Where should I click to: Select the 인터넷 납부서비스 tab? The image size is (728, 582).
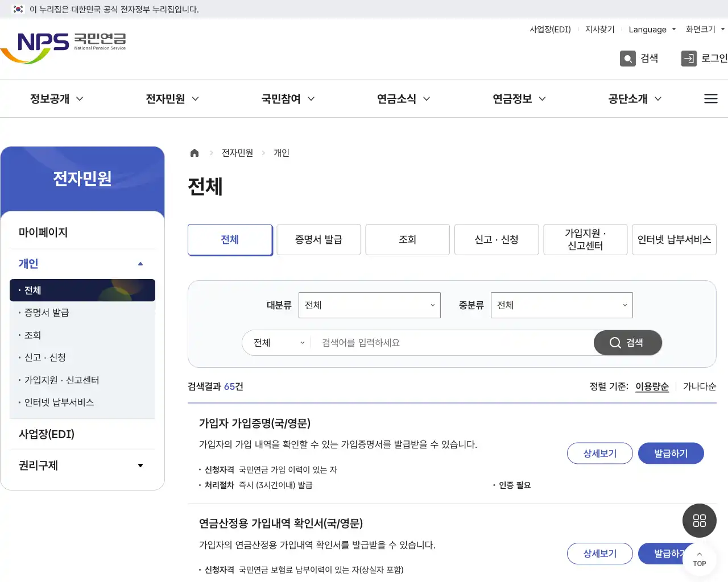pyautogui.click(x=675, y=240)
